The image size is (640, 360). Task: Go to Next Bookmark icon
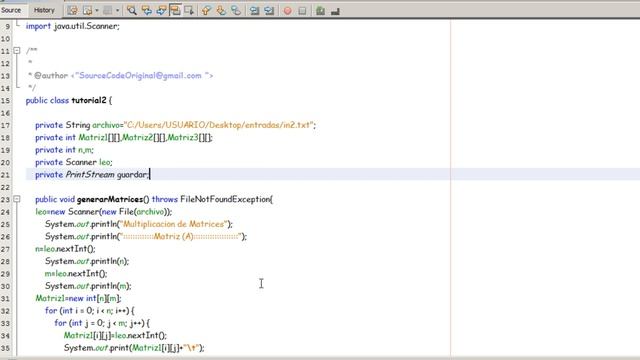[x=221, y=11]
